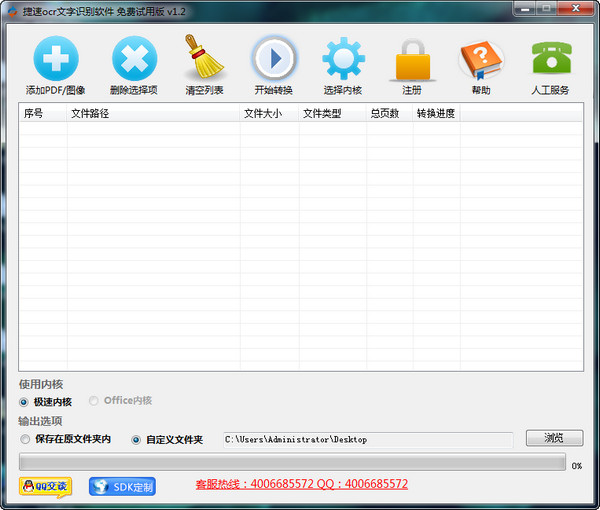Open the select kernel gear icon
This screenshot has height=510, width=600.
(x=343, y=58)
